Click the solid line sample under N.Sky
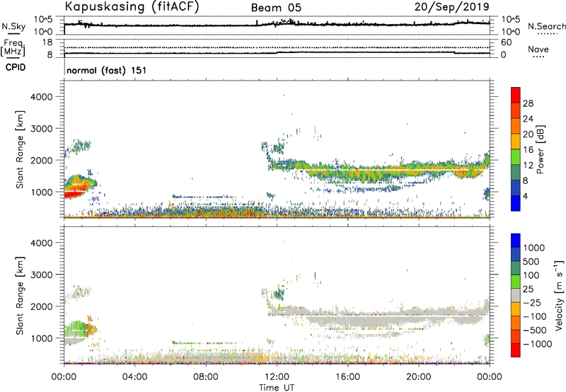Image resolution: width=566 pixels, height=392 pixels. (x=13, y=33)
